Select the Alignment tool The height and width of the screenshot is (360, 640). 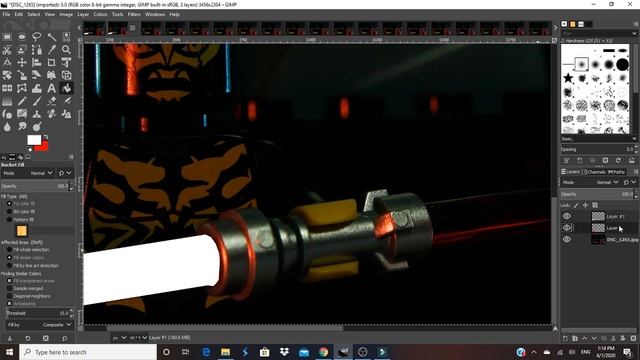[x=37, y=62]
